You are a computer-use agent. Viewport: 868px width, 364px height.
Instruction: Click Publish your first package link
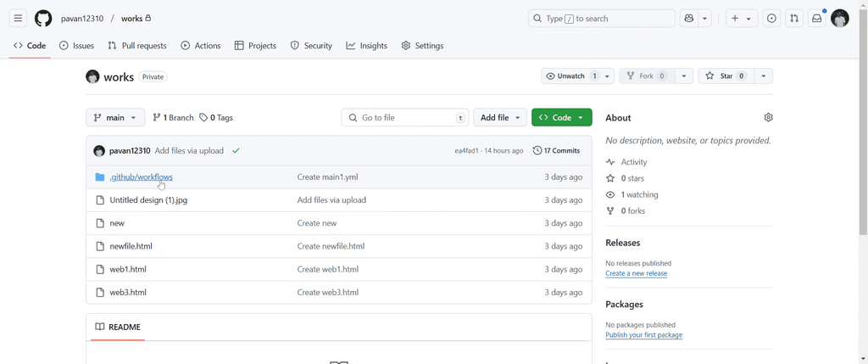point(644,334)
